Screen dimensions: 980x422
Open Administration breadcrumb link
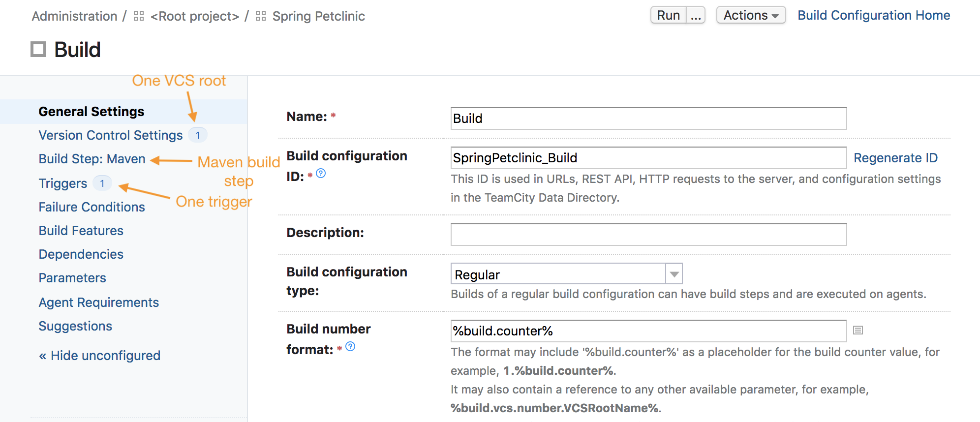click(75, 16)
